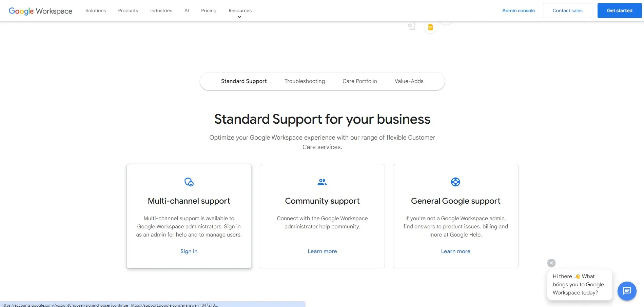The image size is (644, 307).
Task: Click the Get started button
Action: click(x=620, y=11)
